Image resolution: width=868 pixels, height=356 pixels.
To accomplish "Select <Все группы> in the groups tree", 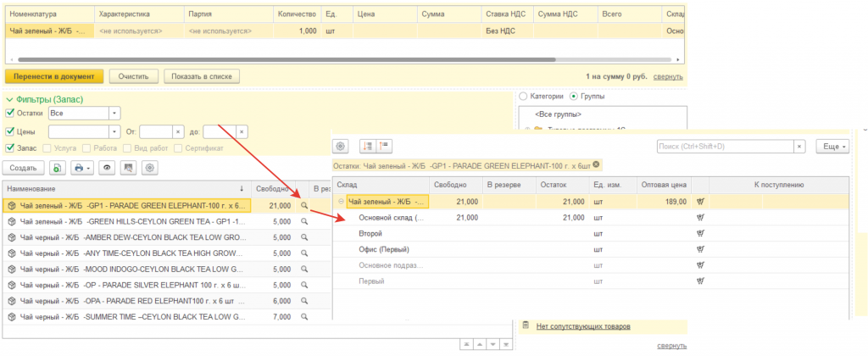I will (x=558, y=114).
